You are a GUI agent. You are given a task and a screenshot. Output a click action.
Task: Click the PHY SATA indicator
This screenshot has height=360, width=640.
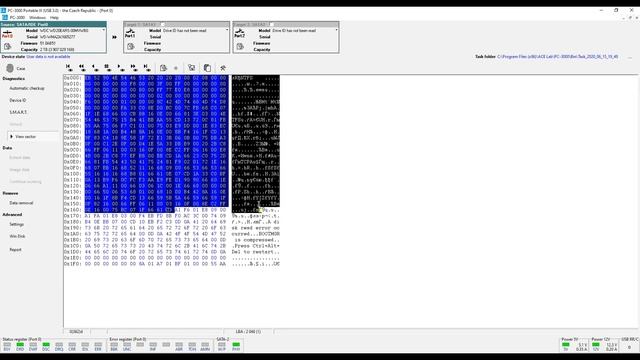point(236,347)
